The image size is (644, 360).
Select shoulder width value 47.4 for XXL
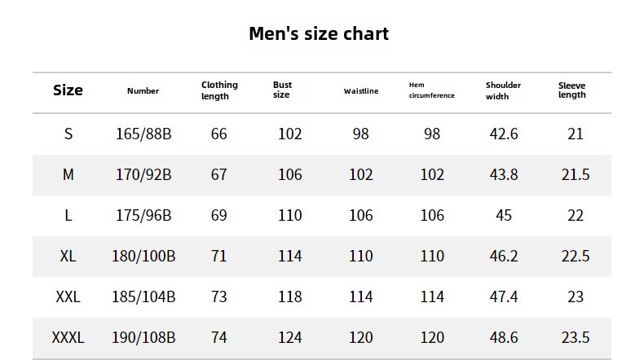[x=503, y=297]
